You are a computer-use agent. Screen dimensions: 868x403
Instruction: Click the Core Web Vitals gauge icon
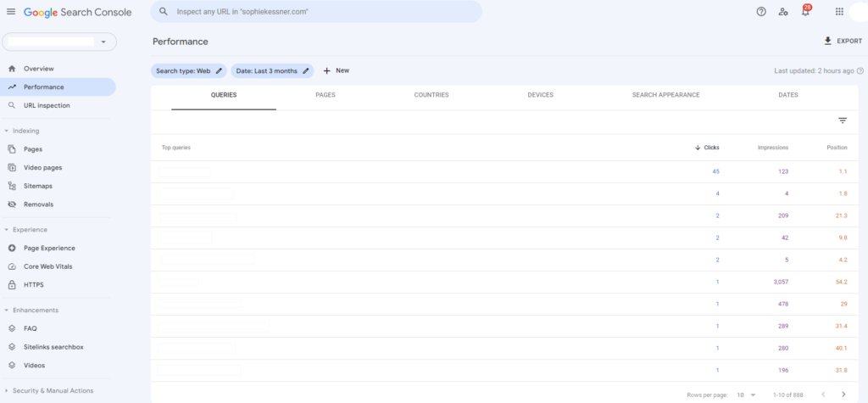pos(12,266)
